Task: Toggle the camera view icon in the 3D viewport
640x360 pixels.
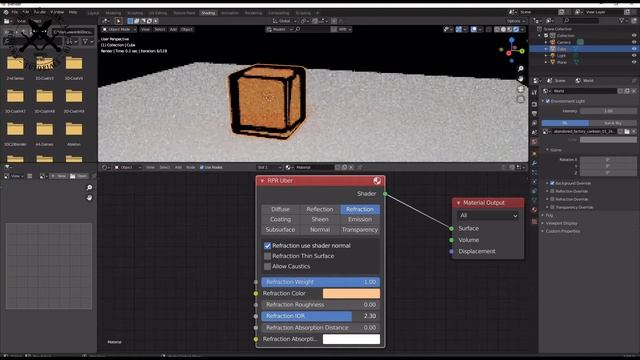Action: (520, 89)
